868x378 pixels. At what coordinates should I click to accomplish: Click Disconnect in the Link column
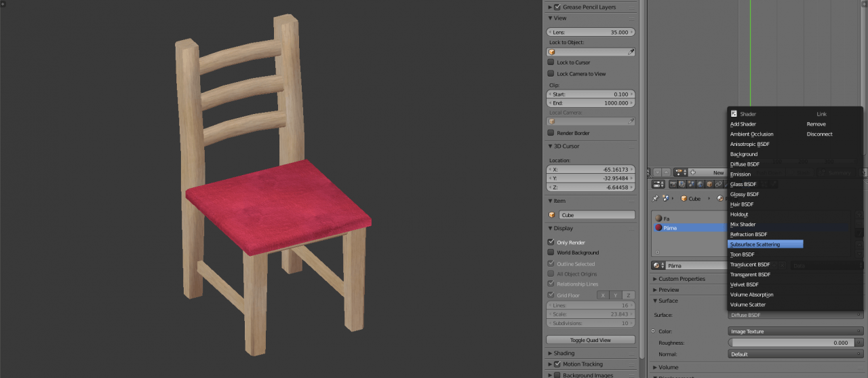pos(819,134)
